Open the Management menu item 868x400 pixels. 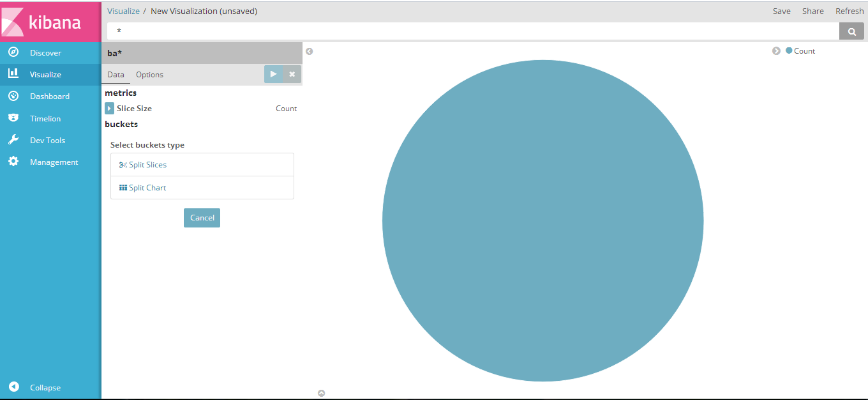pos(50,162)
